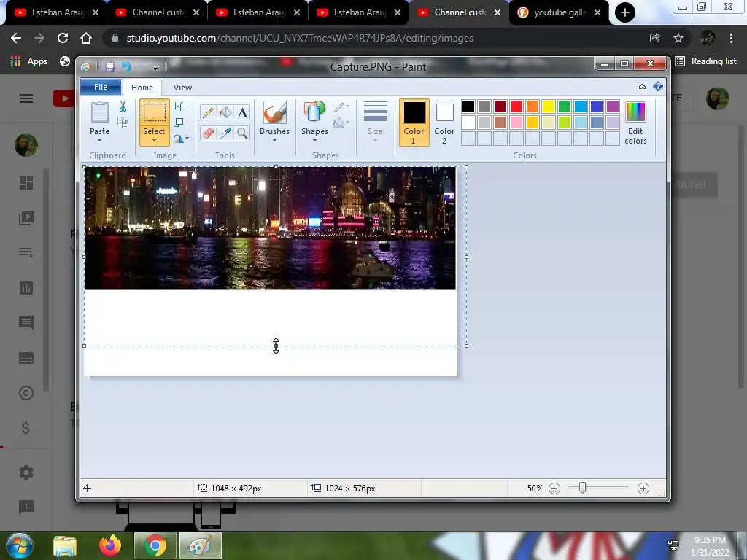
Task: Pick the red color swatch
Action: click(x=516, y=106)
